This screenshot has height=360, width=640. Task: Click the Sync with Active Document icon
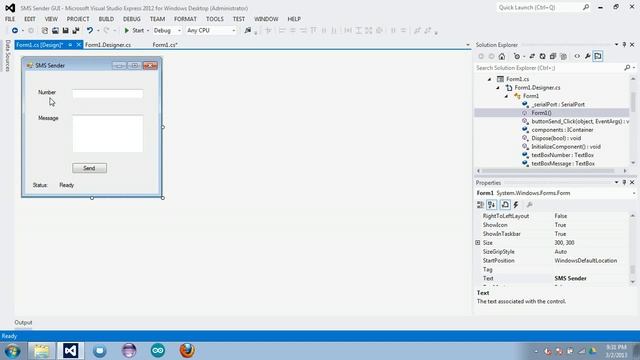pyautogui.click(x=532, y=56)
